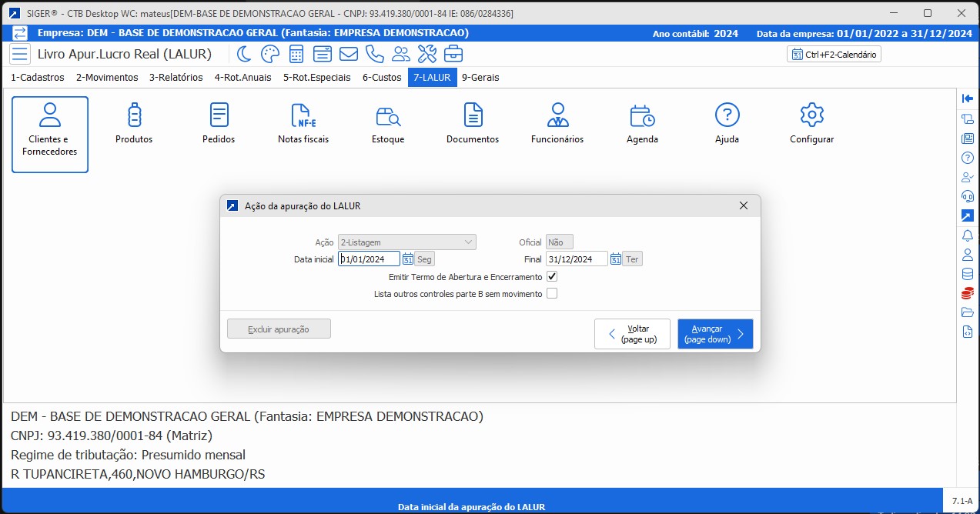Launch the calculator toolbar icon
The image size is (980, 514).
pyautogui.click(x=296, y=54)
